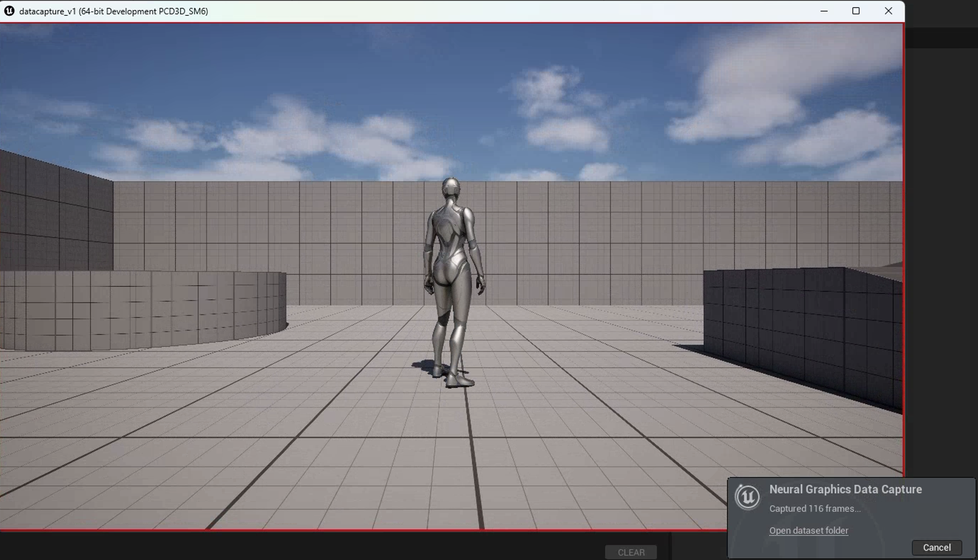Click the Neural Graphics Data Capture toast title

tap(845, 489)
